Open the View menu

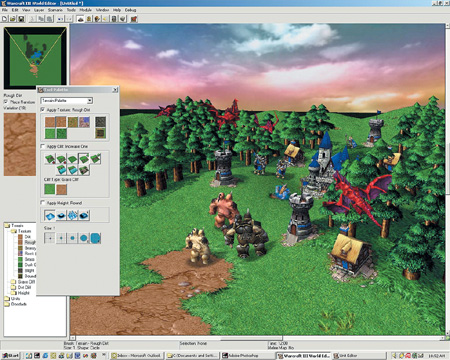coord(26,10)
